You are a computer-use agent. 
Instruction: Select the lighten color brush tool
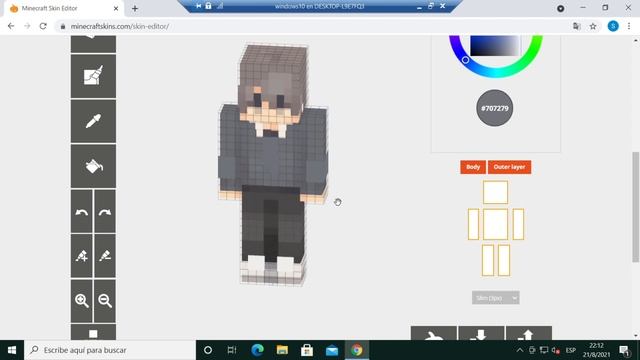click(x=82, y=256)
